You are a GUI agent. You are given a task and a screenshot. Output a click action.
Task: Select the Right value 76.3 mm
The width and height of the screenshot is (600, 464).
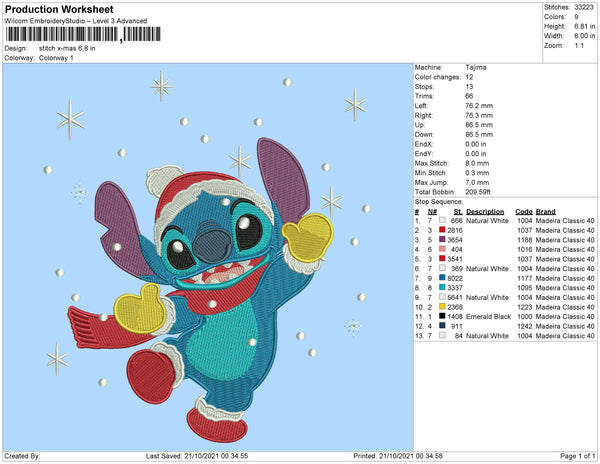479,115
